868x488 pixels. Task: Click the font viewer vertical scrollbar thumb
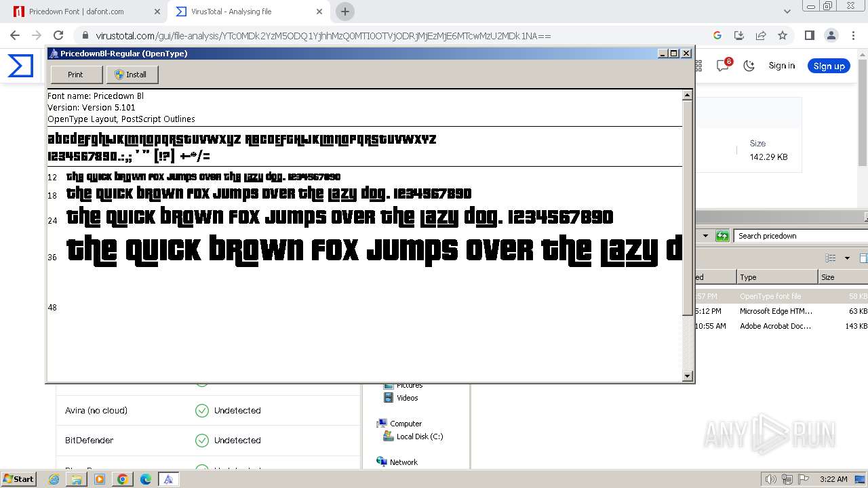pos(687,208)
